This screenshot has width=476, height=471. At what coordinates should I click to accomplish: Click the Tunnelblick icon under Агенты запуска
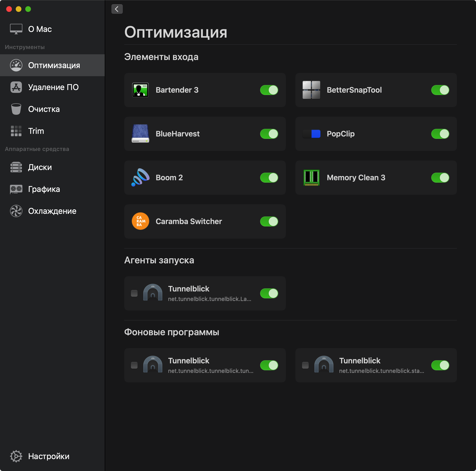pos(153,293)
